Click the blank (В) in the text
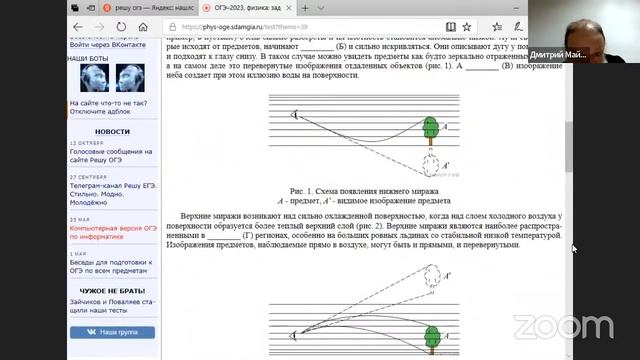The width and height of the screenshot is (640, 360). point(482,66)
